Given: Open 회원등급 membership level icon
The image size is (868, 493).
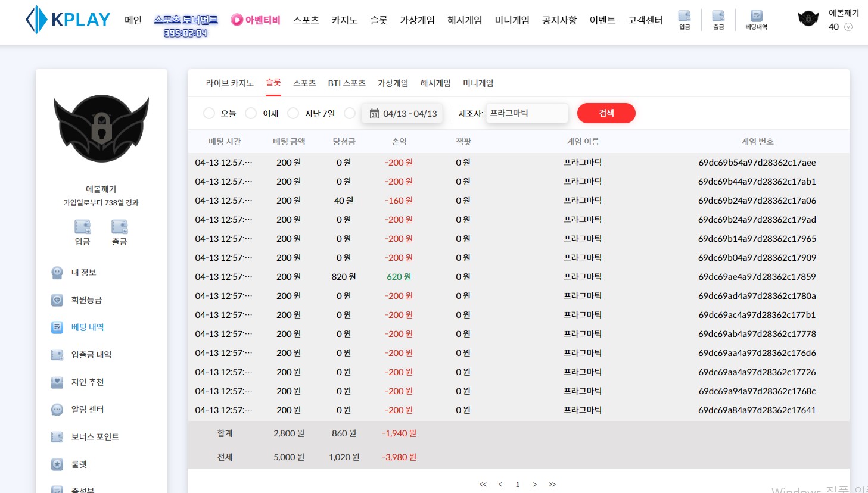Looking at the screenshot, I should click(x=57, y=300).
